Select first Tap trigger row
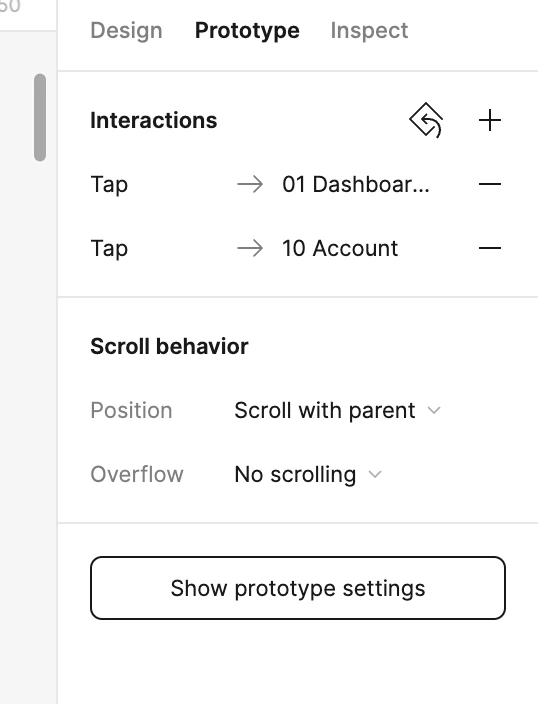 tap(109, 185)
